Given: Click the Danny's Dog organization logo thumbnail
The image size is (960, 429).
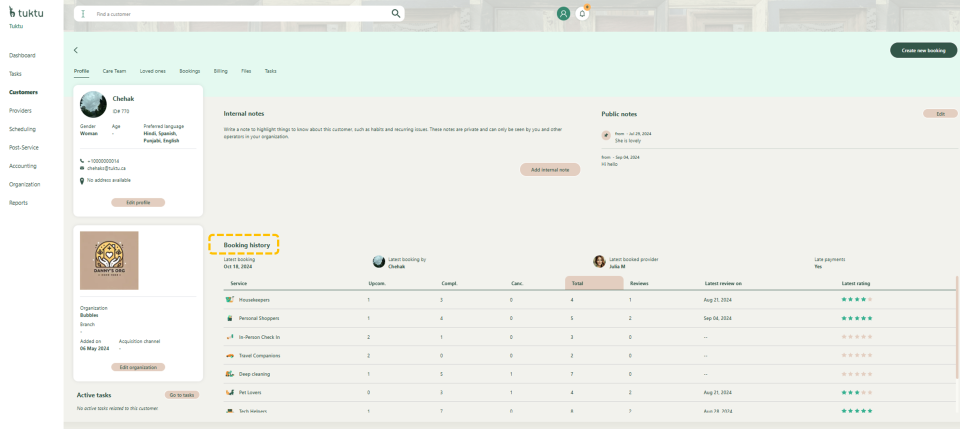Looking at the screenshot, I should tap(109, 261).
